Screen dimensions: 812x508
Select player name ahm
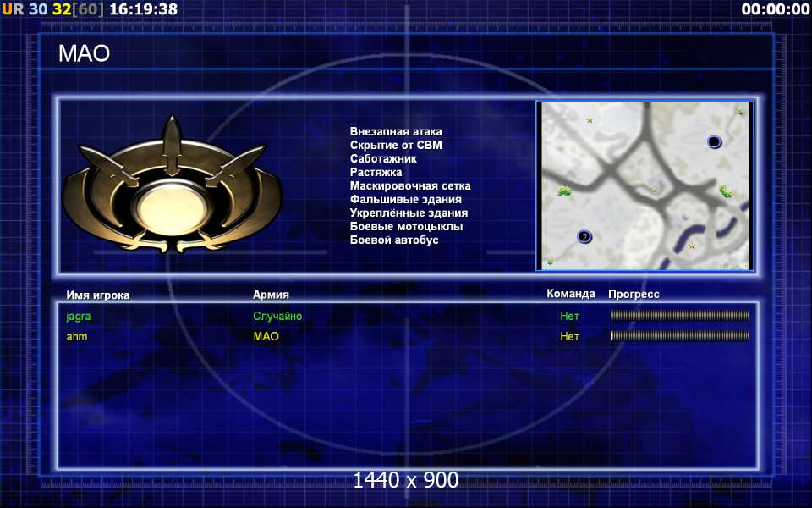(x=77, y=336)
